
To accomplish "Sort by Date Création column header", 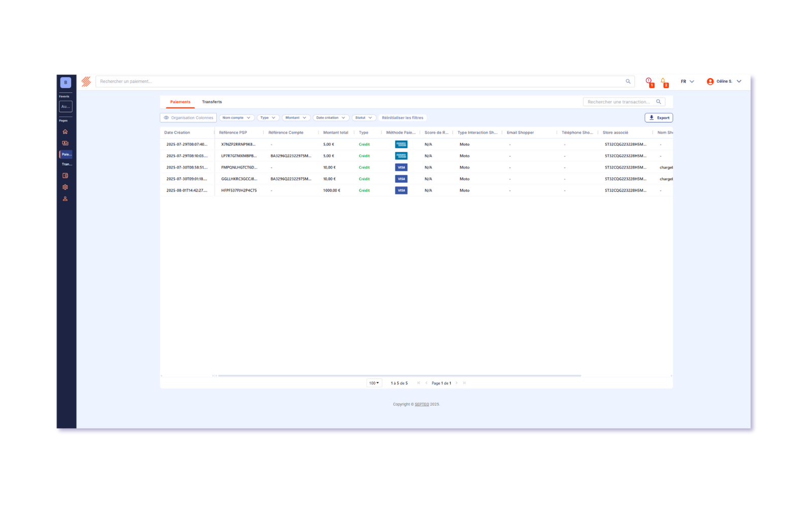I will tap(177, 133).
